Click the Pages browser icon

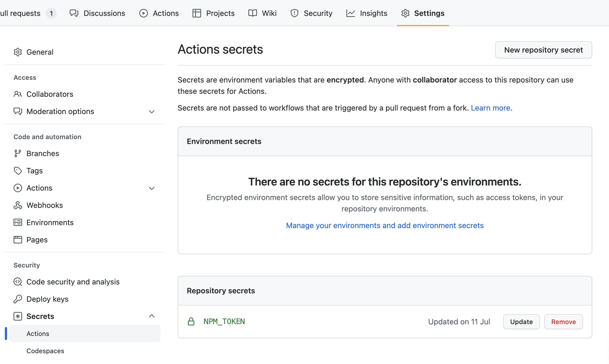pyautogui.click(x=18, y=240)
